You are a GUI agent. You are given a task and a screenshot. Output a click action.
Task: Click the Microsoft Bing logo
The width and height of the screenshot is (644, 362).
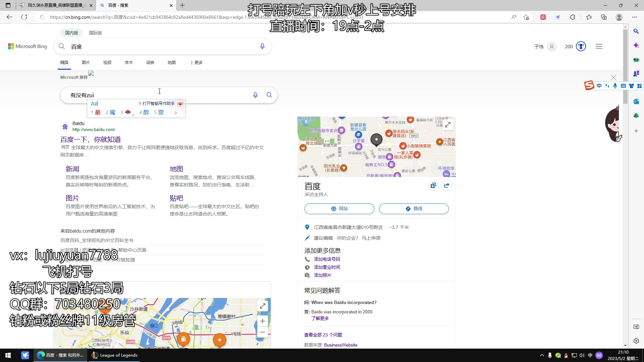coord(28,46)
